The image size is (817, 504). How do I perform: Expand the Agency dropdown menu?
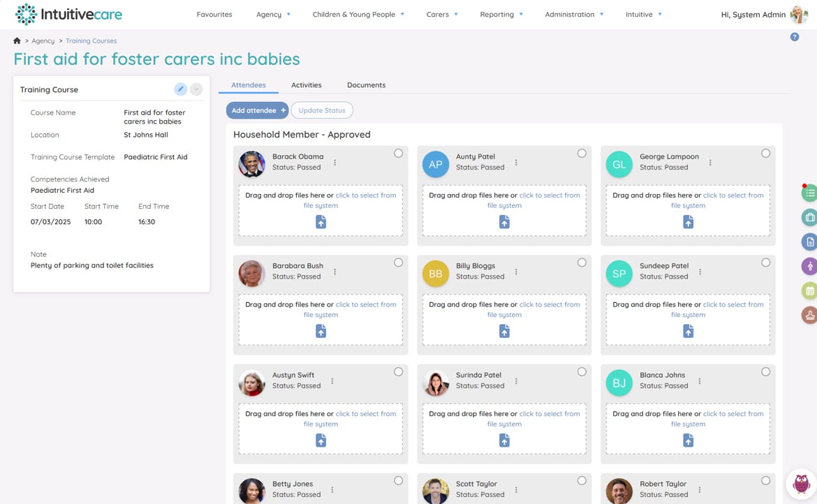tap(273, 15)
